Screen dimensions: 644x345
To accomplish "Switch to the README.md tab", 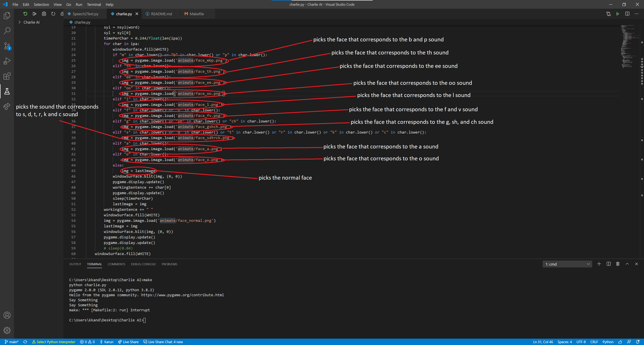I will click(x=161, y=14).
